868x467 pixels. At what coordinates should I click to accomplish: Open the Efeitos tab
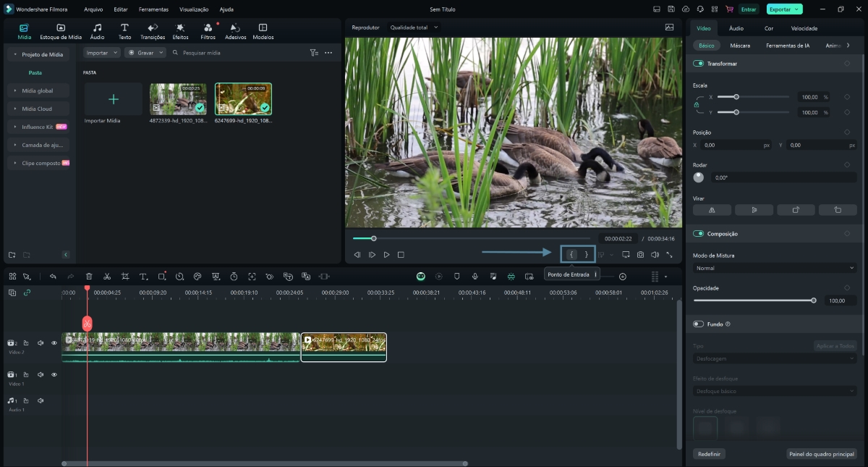pyautogui.click(x=180, y=31)
